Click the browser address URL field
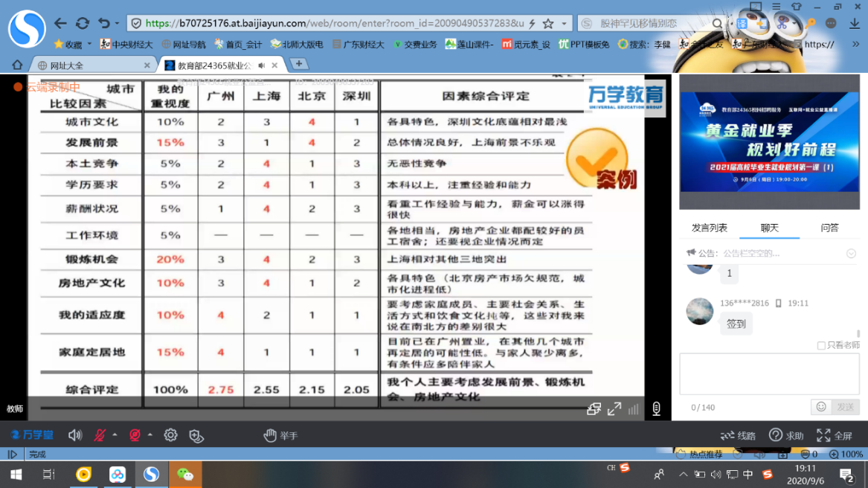Image resolution: width=868 pixels, height=488 pixels. [335, 23]
